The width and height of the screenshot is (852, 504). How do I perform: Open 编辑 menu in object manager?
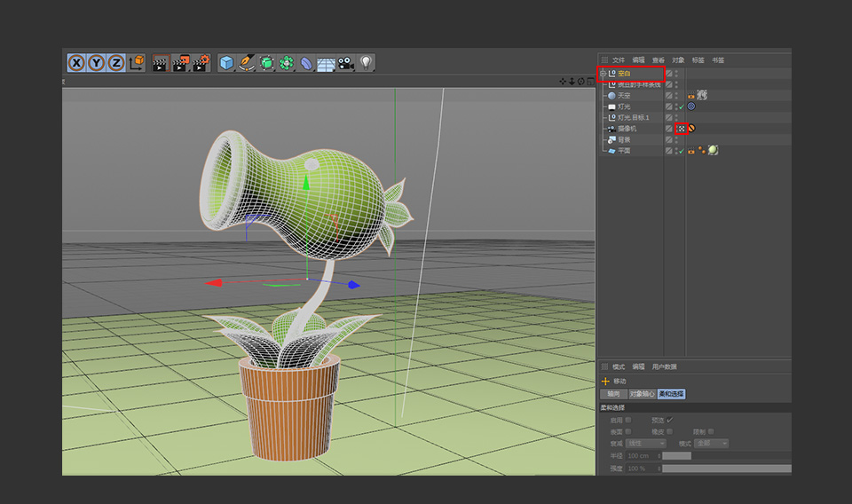point(638,60)
